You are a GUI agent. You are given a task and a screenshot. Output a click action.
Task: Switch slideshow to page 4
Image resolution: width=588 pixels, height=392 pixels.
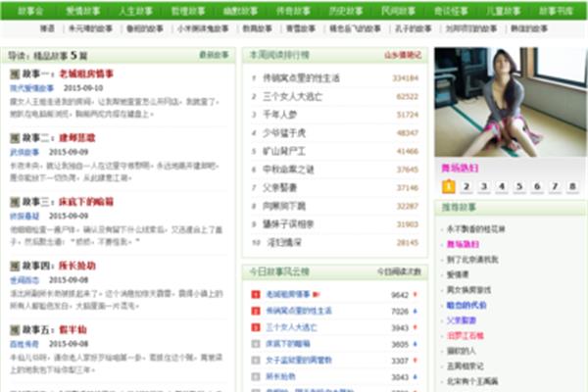tap(502, 187)
